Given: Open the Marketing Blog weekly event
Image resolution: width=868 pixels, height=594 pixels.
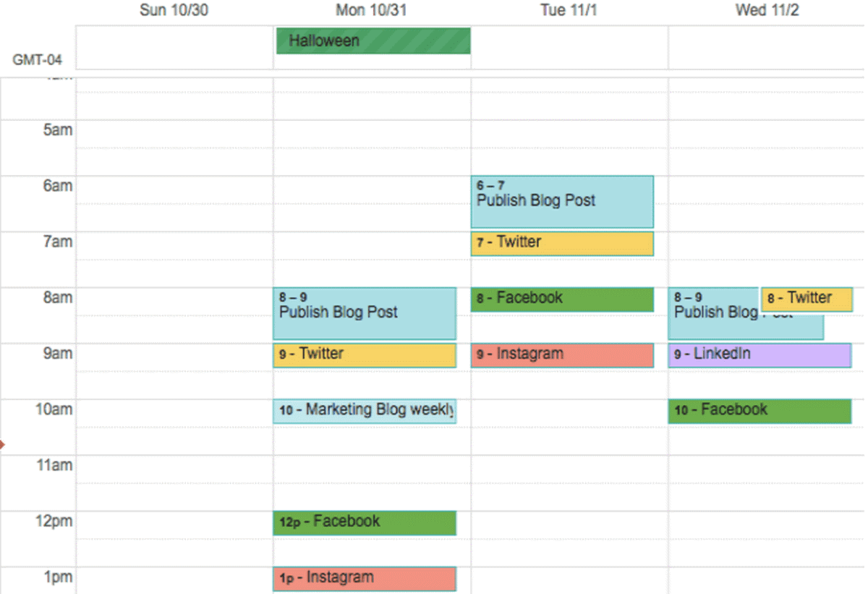Looking at the screenshot, I should click(x=365, y=410).
